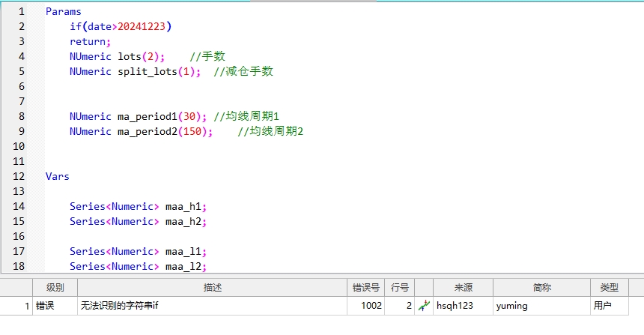Click the ma_period1(30) declaration
Viewport: 644px width, 335px height.
coord(138,116)
